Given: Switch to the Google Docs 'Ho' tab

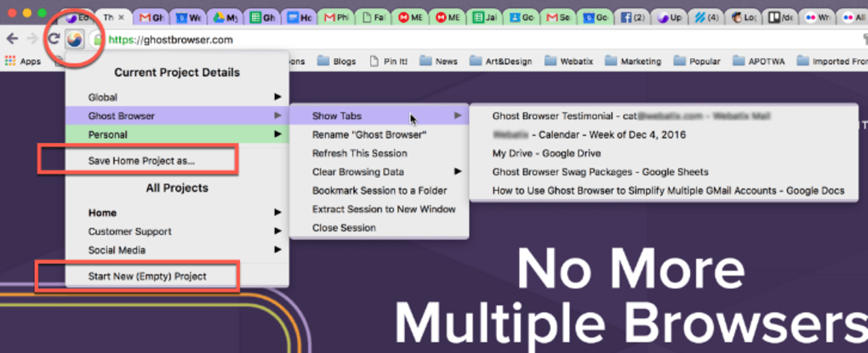Looking at the screenshot, I should coord(300,18).
